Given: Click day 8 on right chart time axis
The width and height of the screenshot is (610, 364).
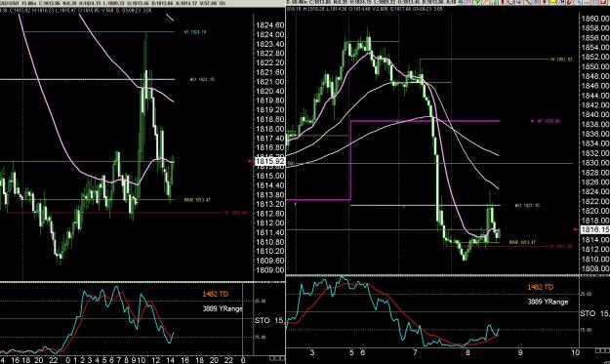Looking at the screenshot, I should click(x=468, y=352).
